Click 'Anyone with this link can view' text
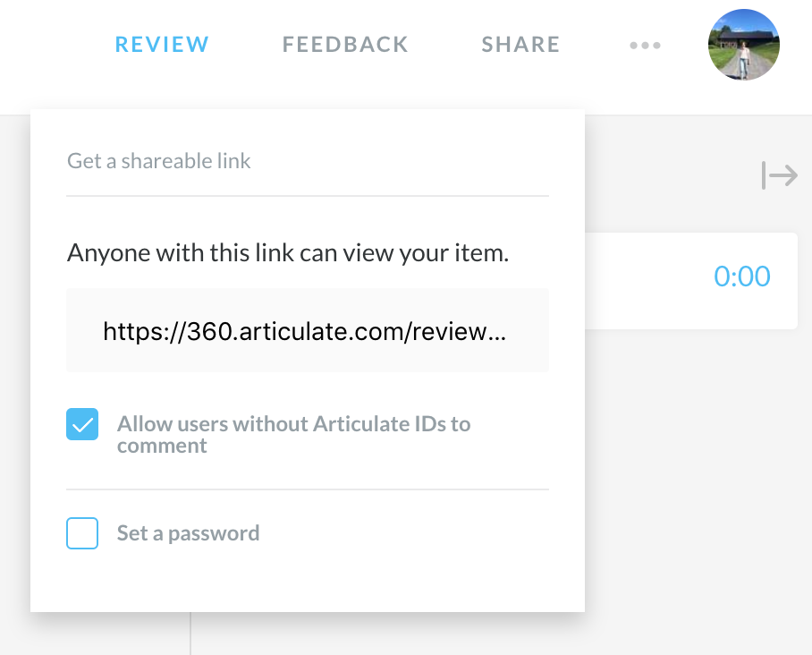Image resolution: width=812 pixels, height=655 pixels. [288, 253]
